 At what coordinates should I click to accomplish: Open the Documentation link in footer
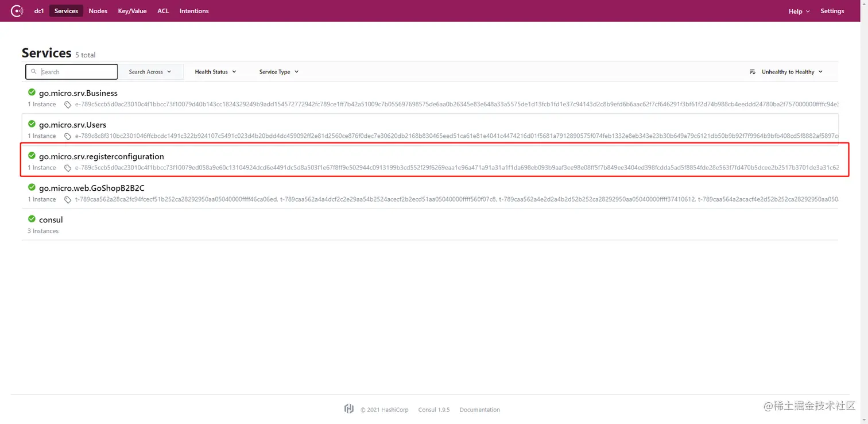479,410
